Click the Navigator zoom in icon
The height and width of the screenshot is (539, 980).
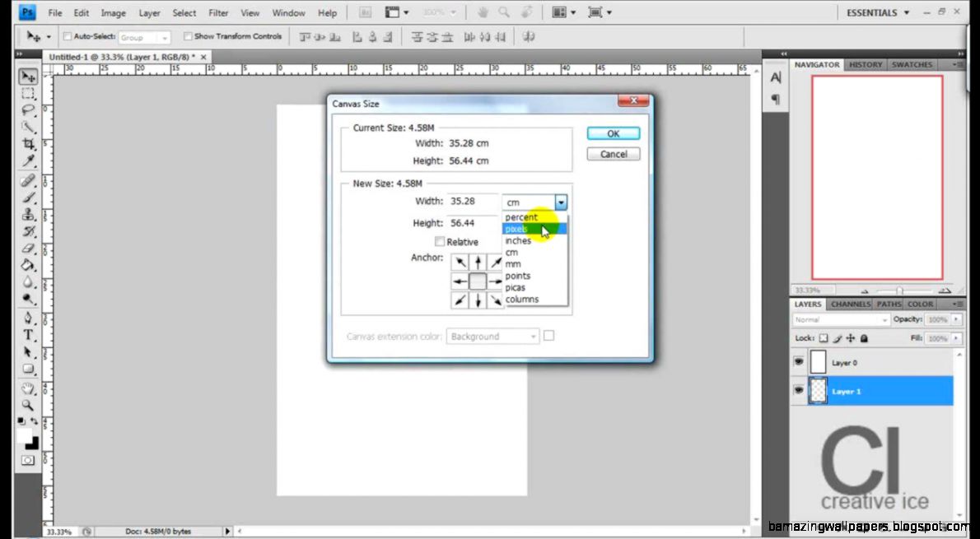coord(945,290)
